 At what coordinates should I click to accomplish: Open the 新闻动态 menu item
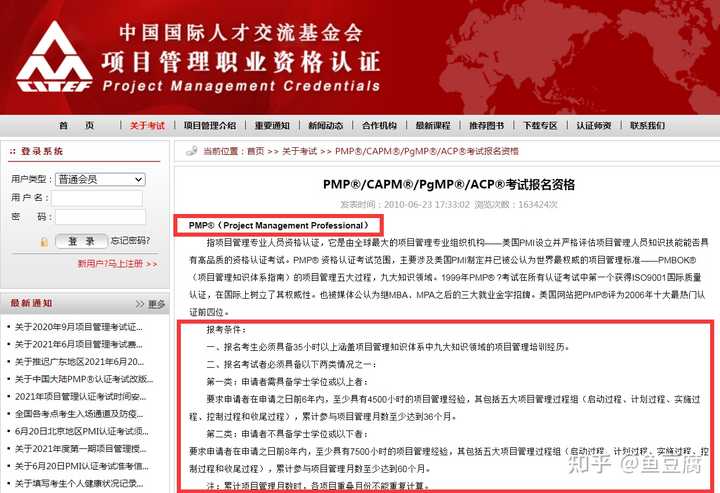point(326,125)
